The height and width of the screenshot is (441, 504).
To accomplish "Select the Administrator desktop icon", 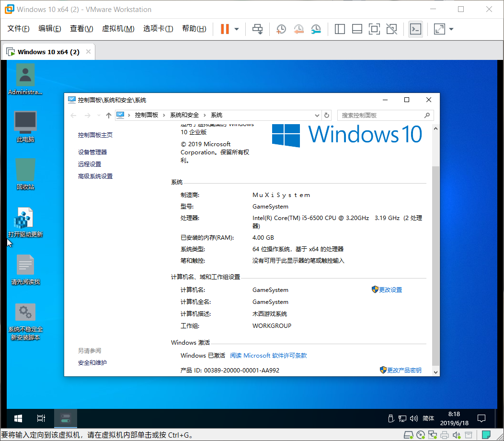I will (x=25, y=80).
